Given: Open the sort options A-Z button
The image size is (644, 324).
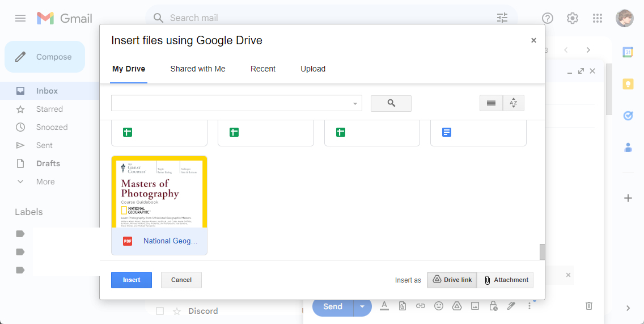Looking at the screenshot, I should click(x=514, y=103).
